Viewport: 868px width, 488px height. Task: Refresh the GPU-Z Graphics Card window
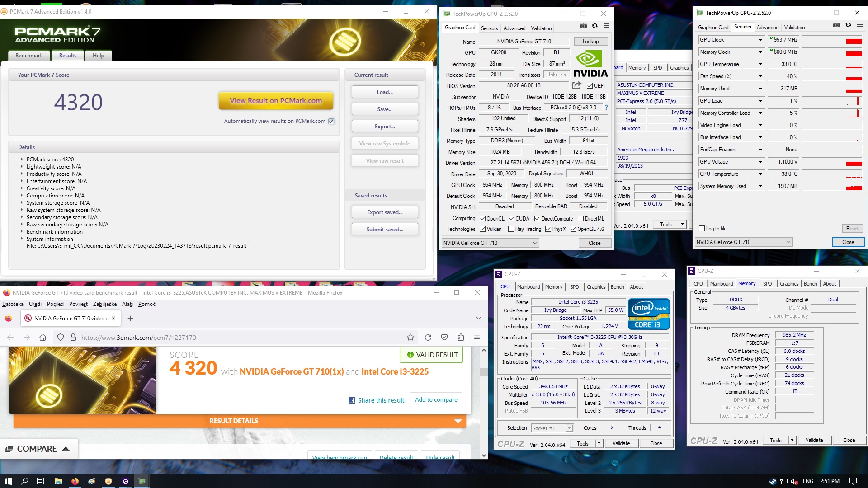tap(595, 26)
